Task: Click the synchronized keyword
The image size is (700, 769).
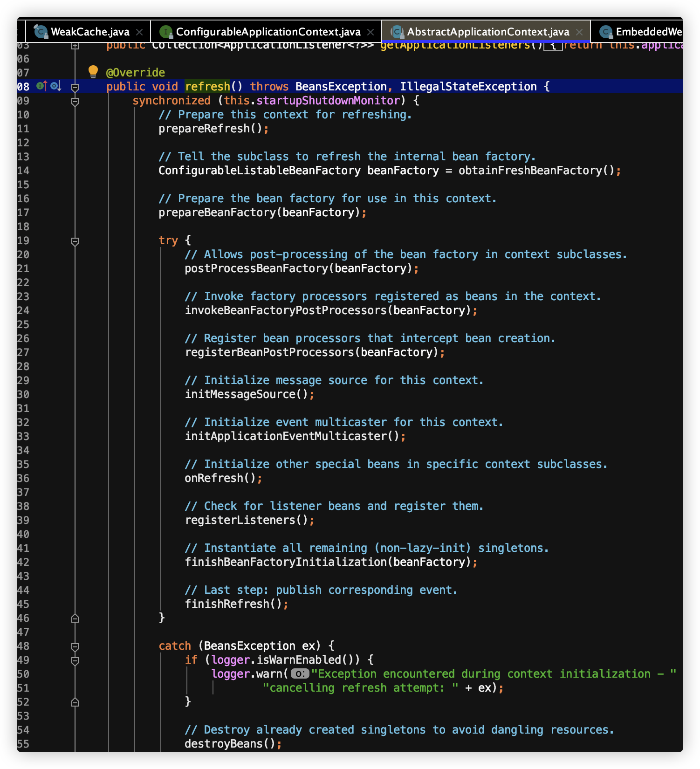Action: point(172,100)
